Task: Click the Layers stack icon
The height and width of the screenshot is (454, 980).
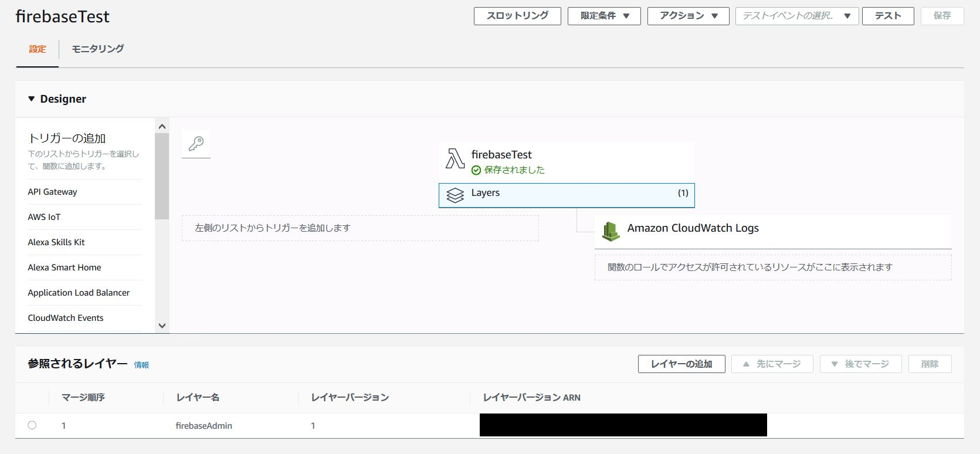Action: pyautogui.click(x=455, y=195)
